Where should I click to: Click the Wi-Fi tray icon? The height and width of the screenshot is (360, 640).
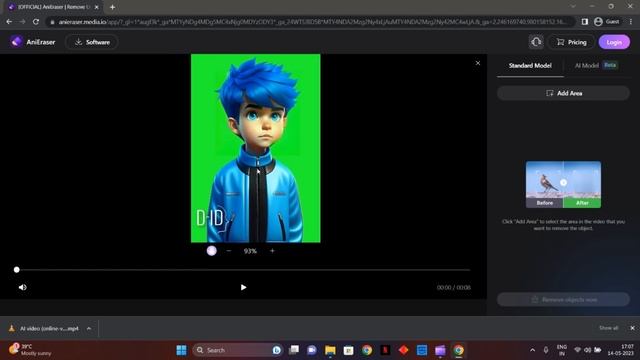click(x=577, y=350)
